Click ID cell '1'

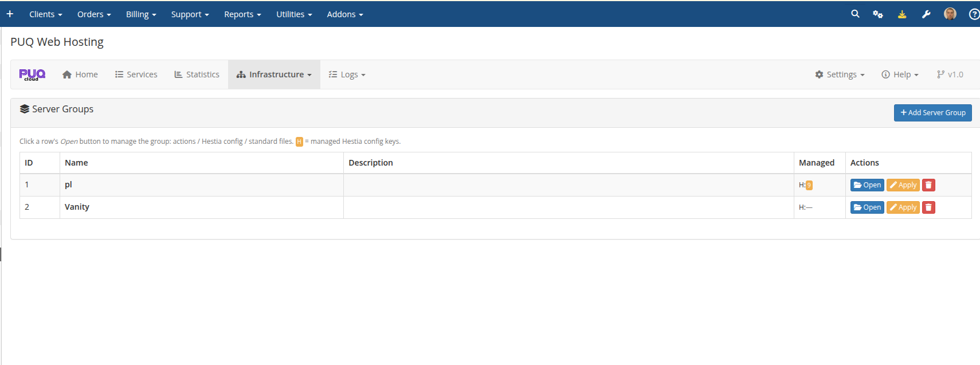[40, 185]
